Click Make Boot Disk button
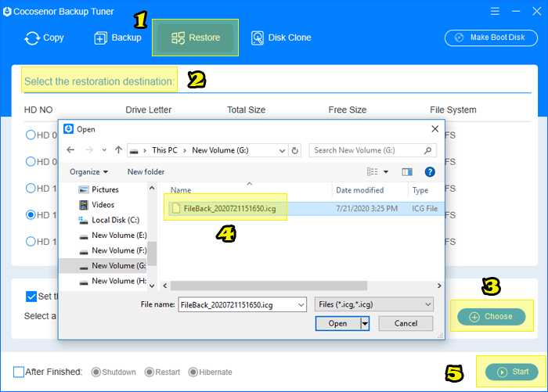The image size is (548, 392). point(491,38)
